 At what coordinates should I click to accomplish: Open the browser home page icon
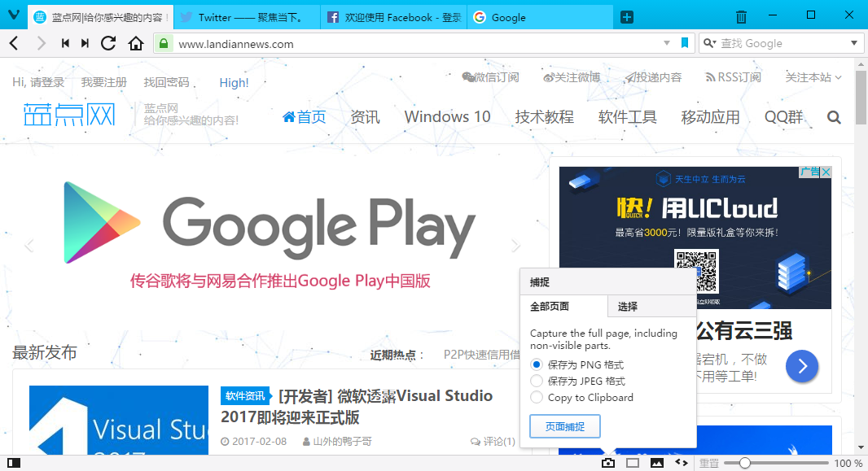(135, 43)
